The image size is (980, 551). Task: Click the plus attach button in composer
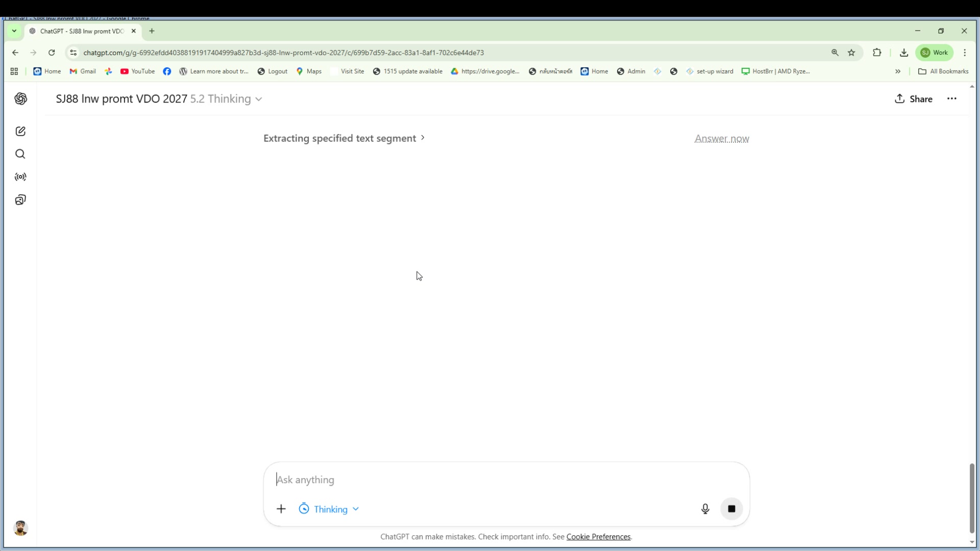pos(281,509)
